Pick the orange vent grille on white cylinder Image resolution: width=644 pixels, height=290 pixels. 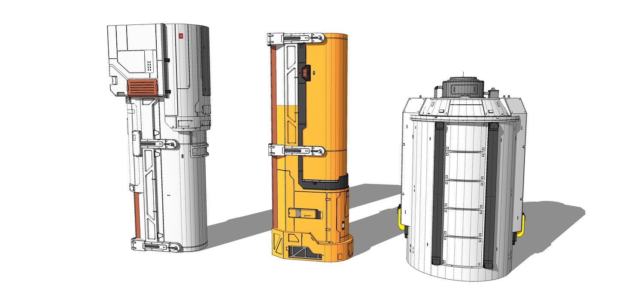pyautogui.click(x=143, y=88)
